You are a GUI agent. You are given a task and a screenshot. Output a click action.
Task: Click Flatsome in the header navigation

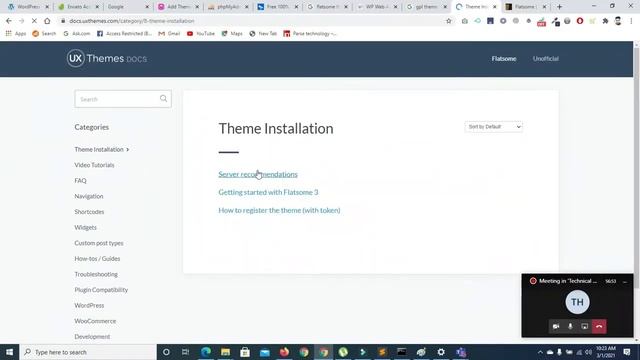click(x=504, y=58)
